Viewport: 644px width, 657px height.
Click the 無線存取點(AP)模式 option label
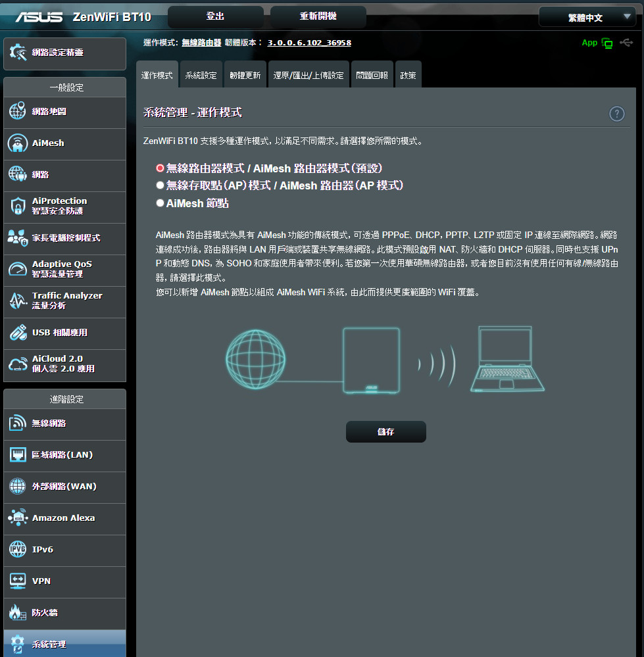point(284,185)
